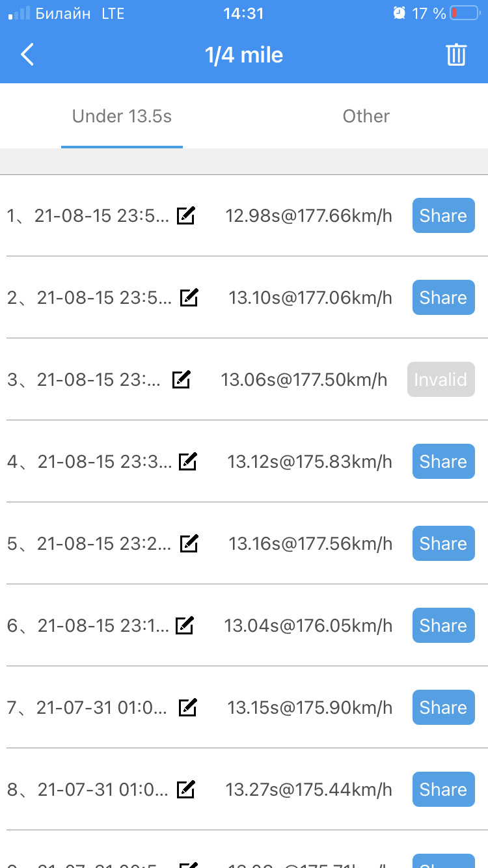Share the 13.27s@175.44km/h result
Screen dimensions: 488x868
(443, 789)
